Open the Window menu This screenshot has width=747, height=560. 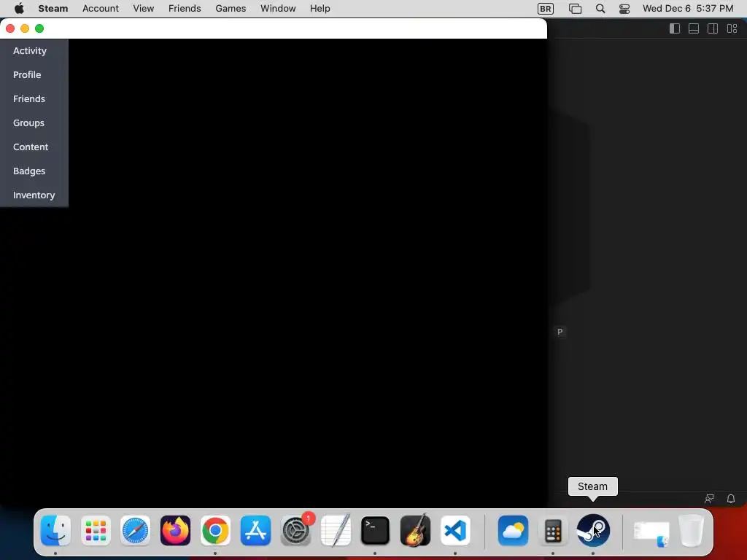pos(278,9)
